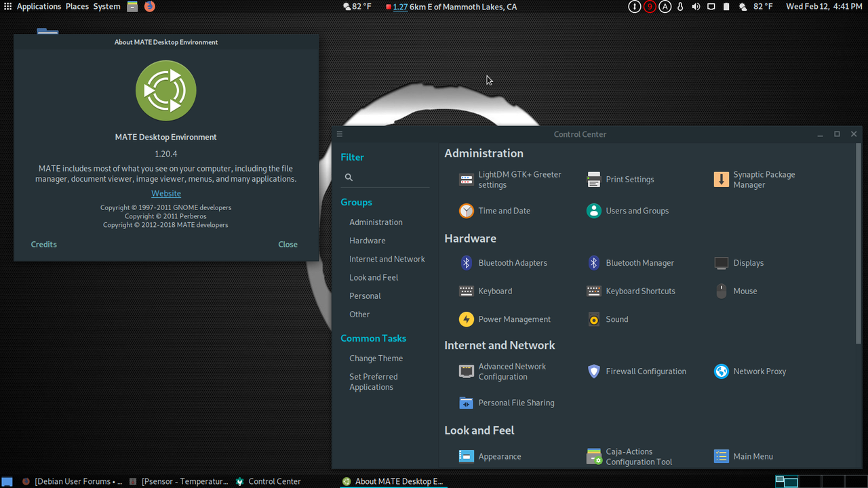
Task: Click the circled A tray icon
Action: coord(665,7)
